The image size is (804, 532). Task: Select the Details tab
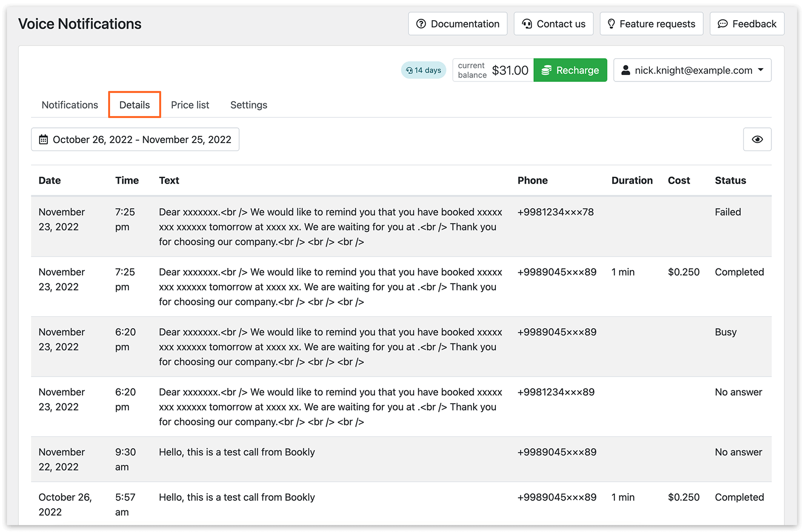pyautogui.click(x=135, y=105)
